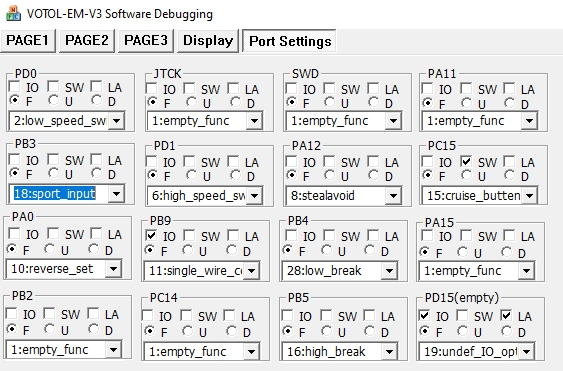Check the SW checkbox in PA12
The image size is (563, 371).
coord(329,161)
